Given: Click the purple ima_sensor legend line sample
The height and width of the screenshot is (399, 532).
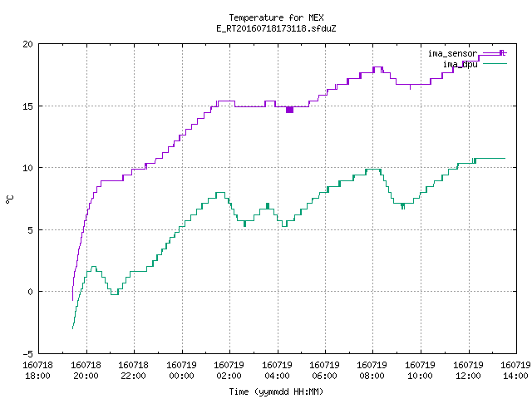Looking at the screenshot, I should 495,53.
